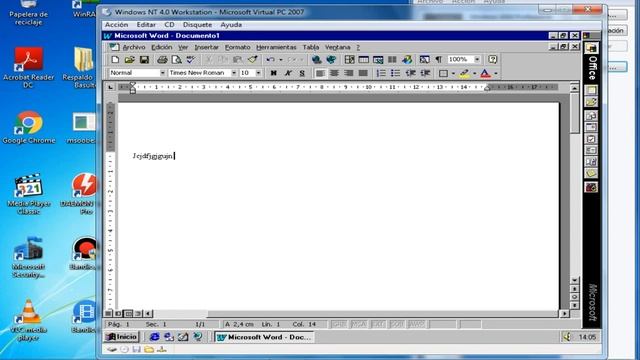Select the Format Painter brush

tap(252, 60)
